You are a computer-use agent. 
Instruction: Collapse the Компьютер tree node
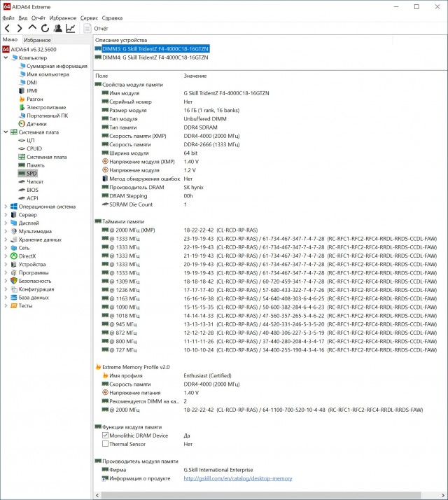pyautogui.click(x=6, y=57)
